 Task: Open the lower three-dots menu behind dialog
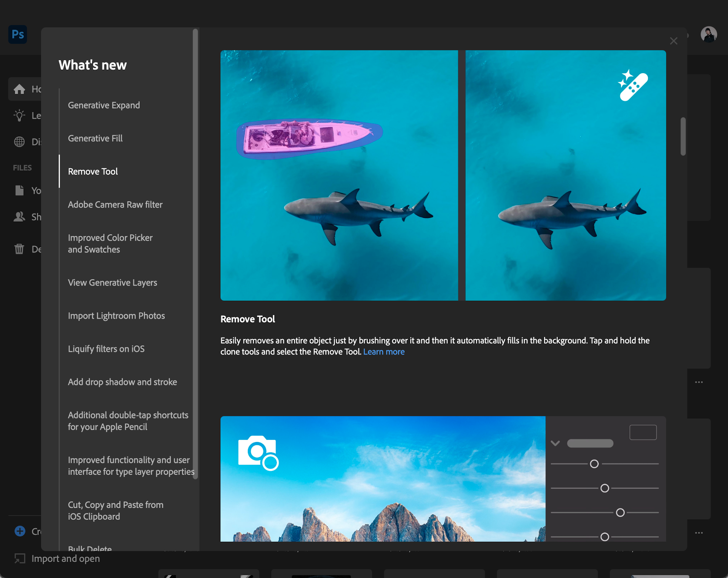click(x=699, y=533)
